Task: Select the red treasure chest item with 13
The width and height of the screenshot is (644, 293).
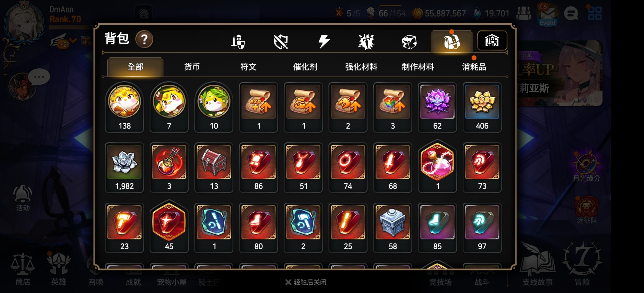Action: coord(214,168)
